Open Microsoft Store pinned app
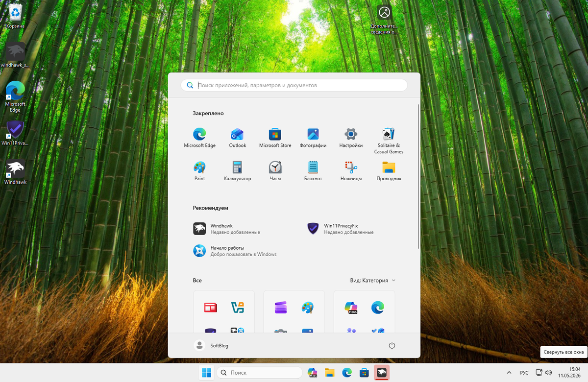The image size is (588, 382). 275,138
